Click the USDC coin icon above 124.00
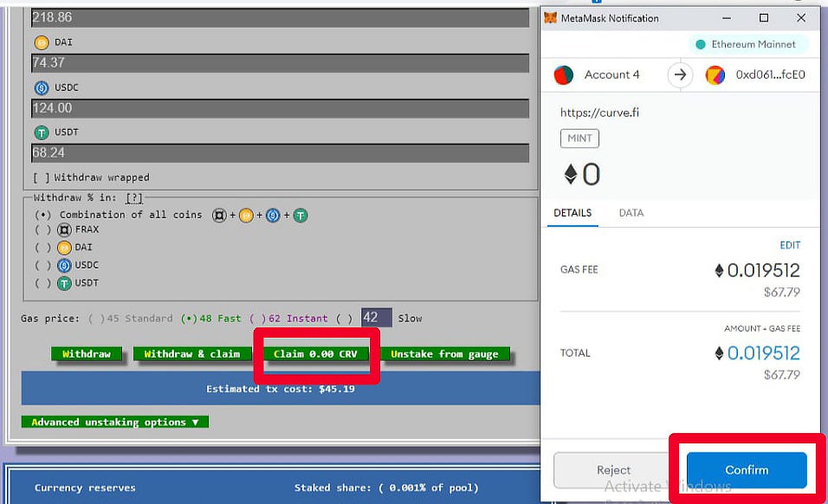Image resolution: width=828 pixels, height=504 pixels. click(x=42, y=87)
